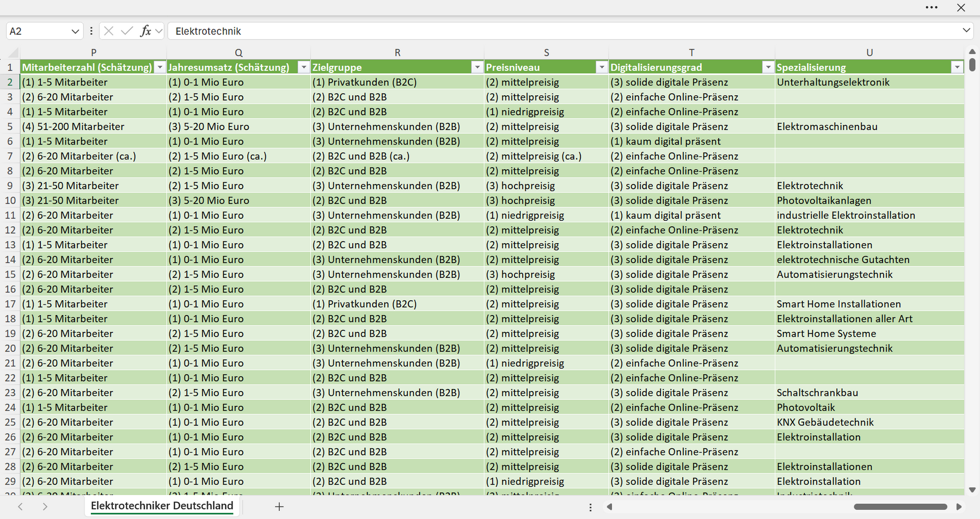Select cell (4) 51-200 Mitarbeiter

pos(94,127)
